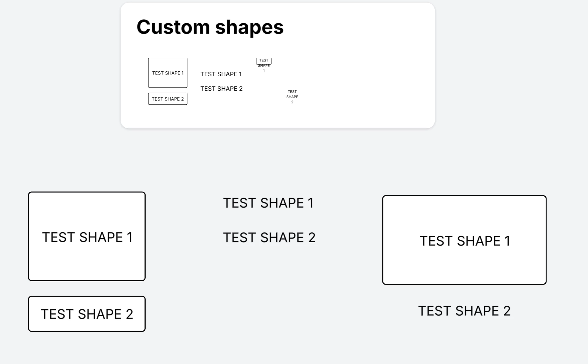Image resolution: width=588 pixels, height=364 pixels.
Task: Click the large plain TEST SHAPE 2 text beneath plain TEST SHAPE 1
Action: (269, 237)
